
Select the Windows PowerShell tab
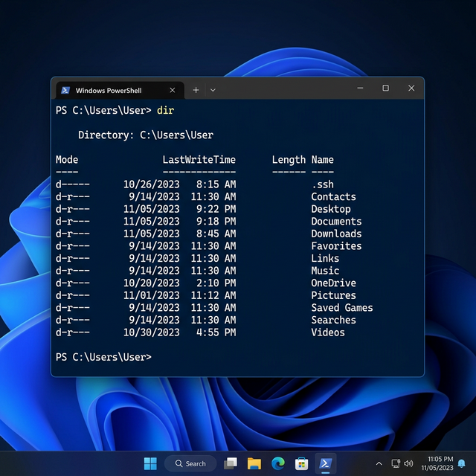coord(120,90)
